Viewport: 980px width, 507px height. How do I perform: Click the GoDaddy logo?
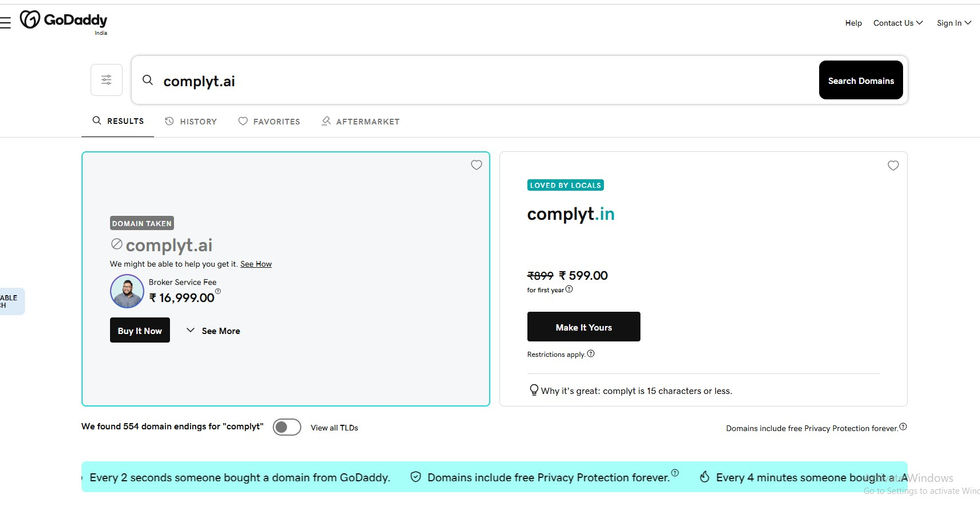point(63,21)
